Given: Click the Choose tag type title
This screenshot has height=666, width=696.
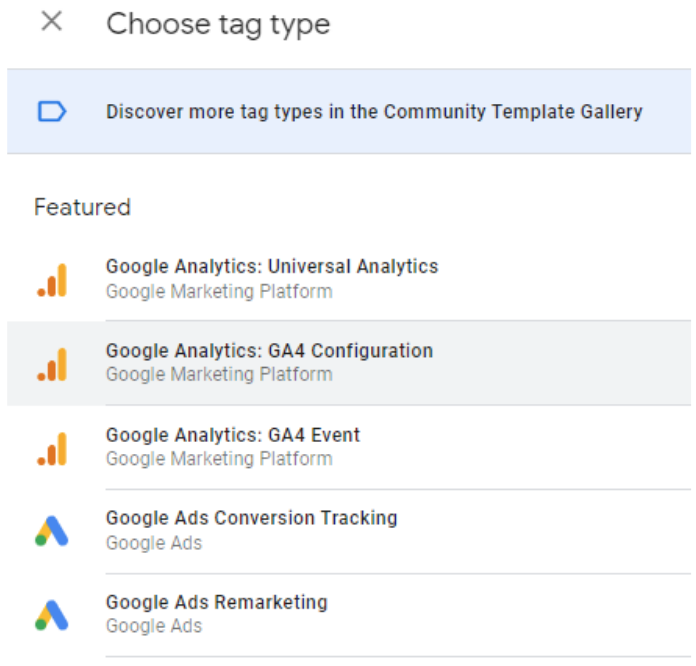Looking at the screenshot, I should (x=218, y=24).
